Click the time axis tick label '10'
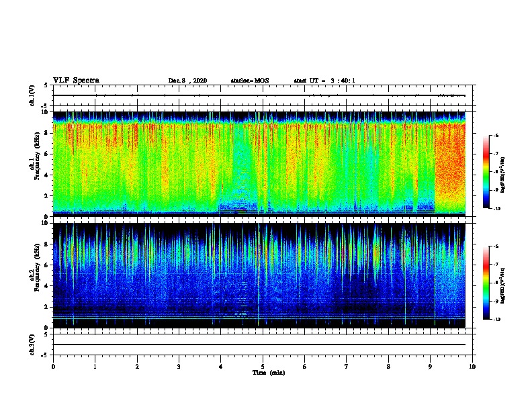Viewport: 532px width, 411px height. pos(472,367)
